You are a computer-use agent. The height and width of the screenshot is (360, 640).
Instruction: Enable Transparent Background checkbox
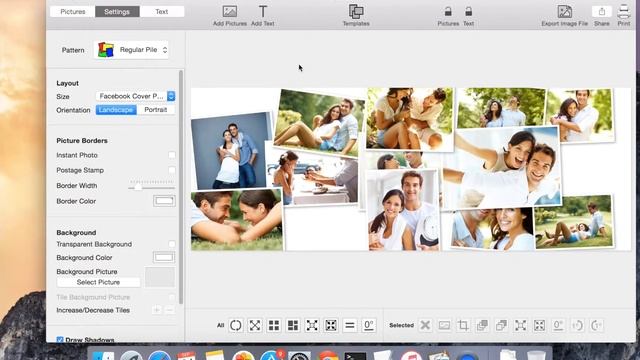click(x=172, y=244)
